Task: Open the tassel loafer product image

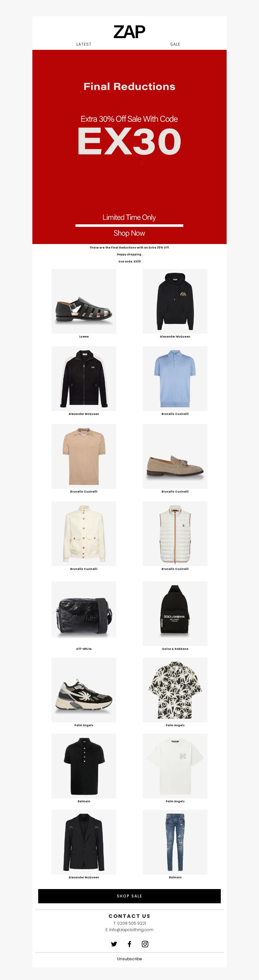Action: [175, 456]
